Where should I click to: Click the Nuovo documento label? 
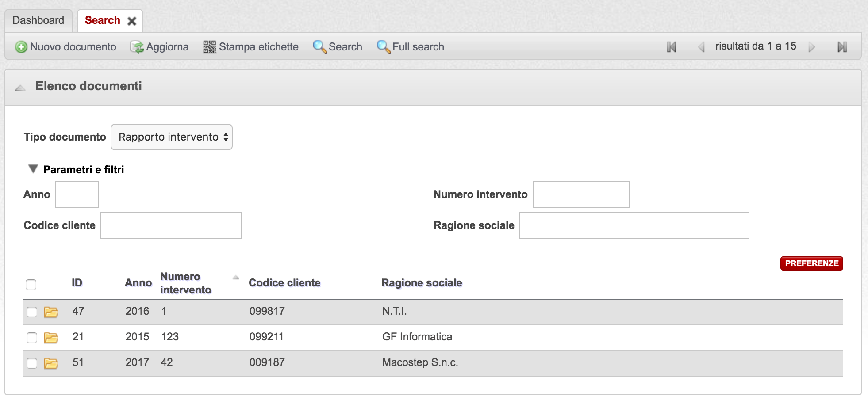pos(73,47)
